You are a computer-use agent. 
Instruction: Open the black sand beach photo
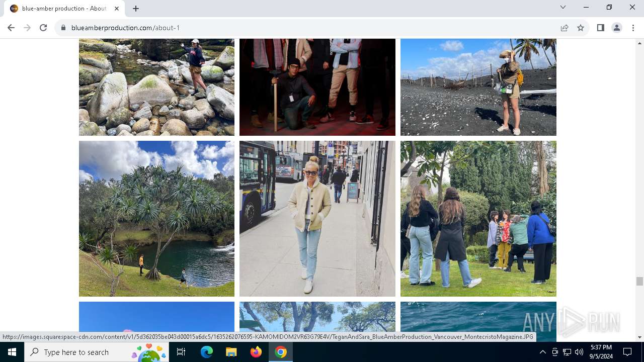pyautogui.click(x=478, y=87)
